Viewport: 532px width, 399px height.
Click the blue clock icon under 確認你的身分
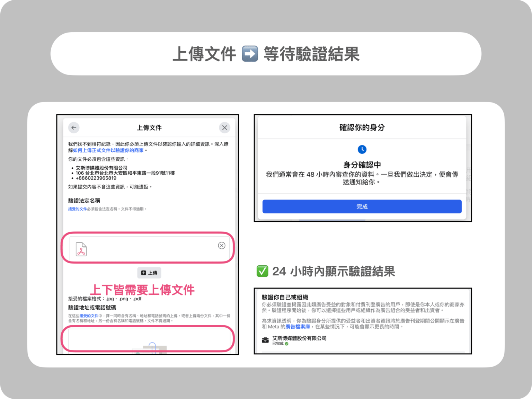click(362, 150)
